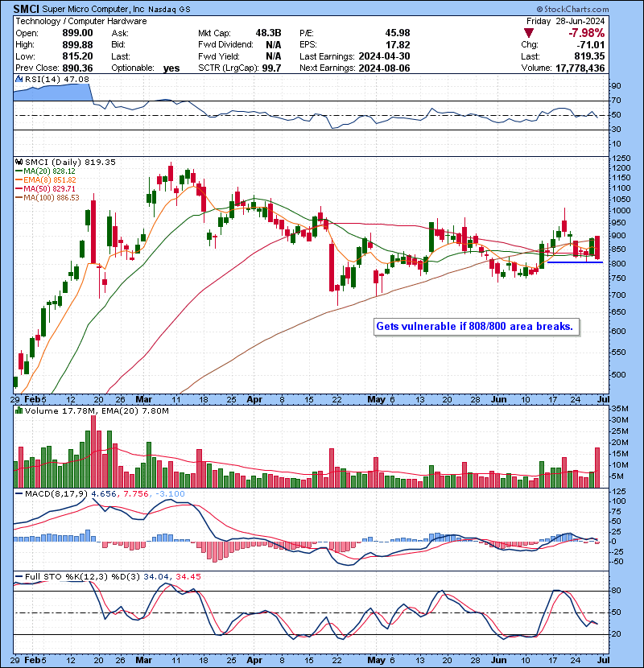This screenshot has width=644, height=668.
Task: Click the 80 stochastic axis label
Action: point(617,591)
